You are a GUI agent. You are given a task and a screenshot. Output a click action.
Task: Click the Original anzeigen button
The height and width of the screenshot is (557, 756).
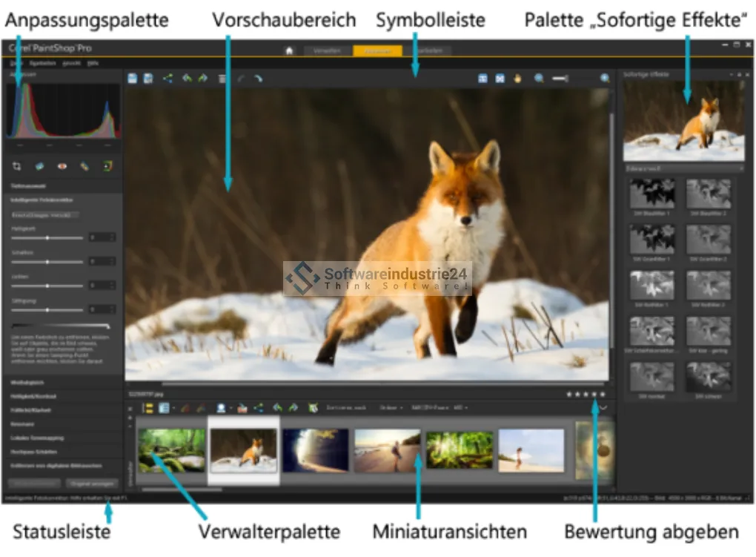point(93,483)
